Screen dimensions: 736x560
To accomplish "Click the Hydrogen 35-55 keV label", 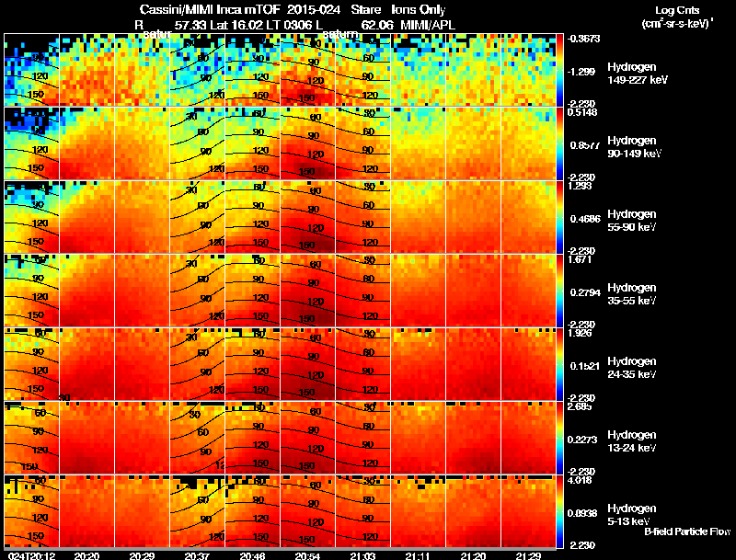I will point(632,294).
